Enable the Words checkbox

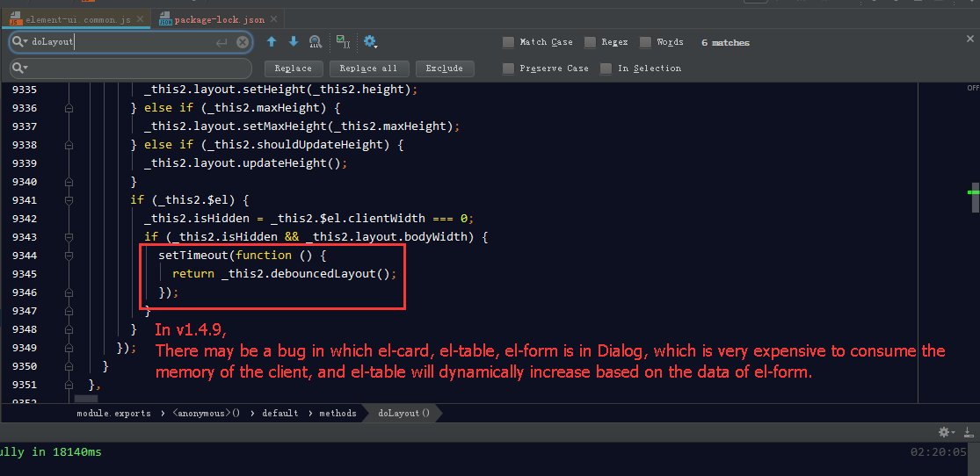(x=646, y=42)
